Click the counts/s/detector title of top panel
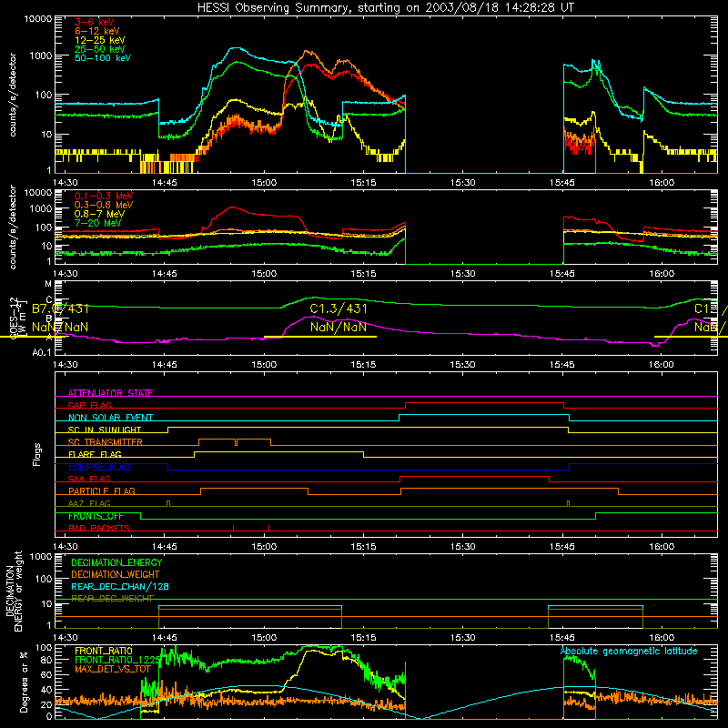 [13, 95]
